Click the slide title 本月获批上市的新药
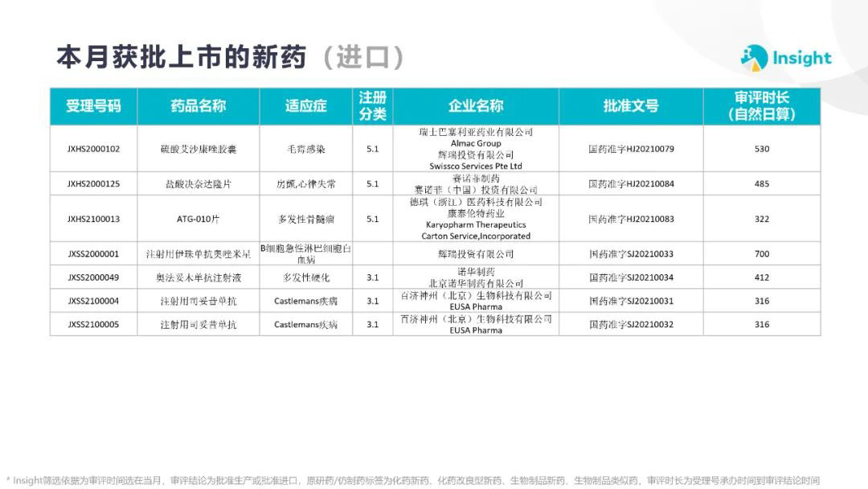Viewport: 868px width, 489px height. (181, 58)
